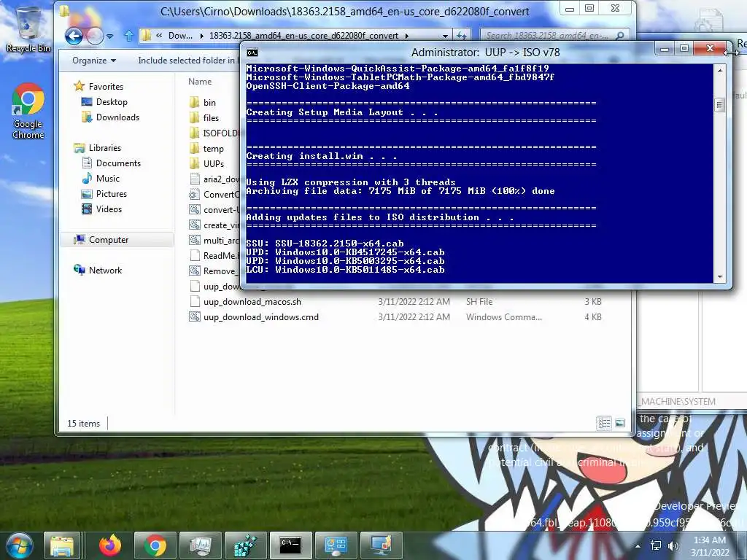The width and height of the screenshot is (747, 560).
Task: Launch Chrome from the taskbar
Action: [x=155, y=545]
